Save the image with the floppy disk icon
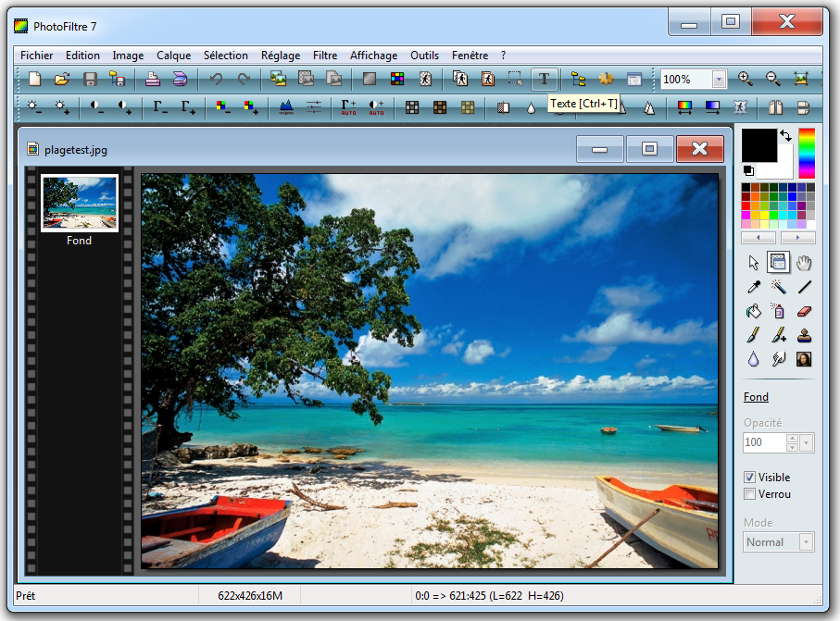Image resolution: width=840 pixels, height=621 pixels. pos(90,80)
